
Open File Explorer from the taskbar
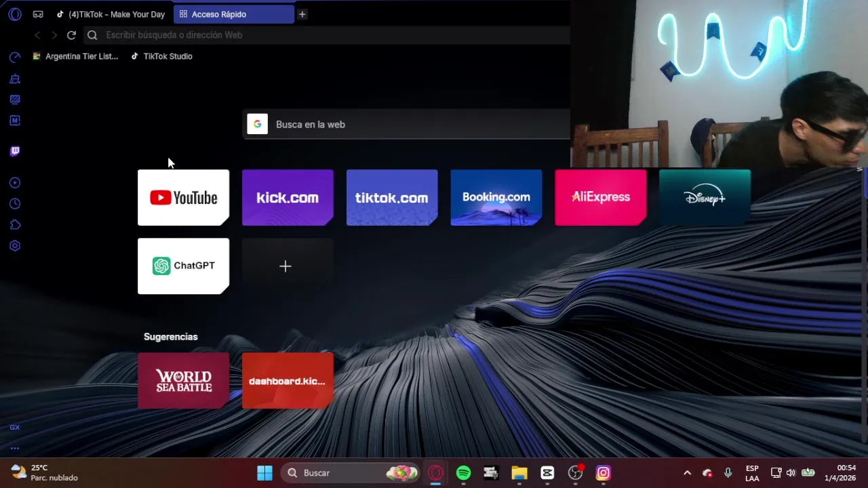519,473
